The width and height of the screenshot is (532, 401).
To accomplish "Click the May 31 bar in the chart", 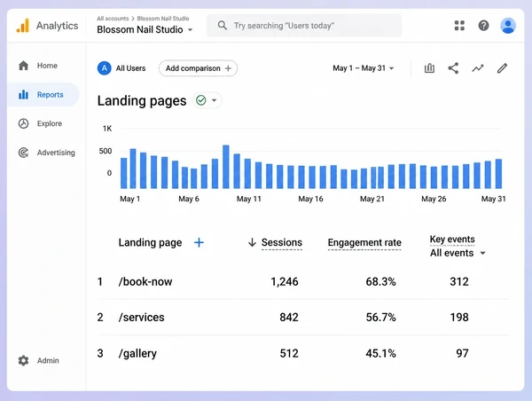I will pos(498,174).
